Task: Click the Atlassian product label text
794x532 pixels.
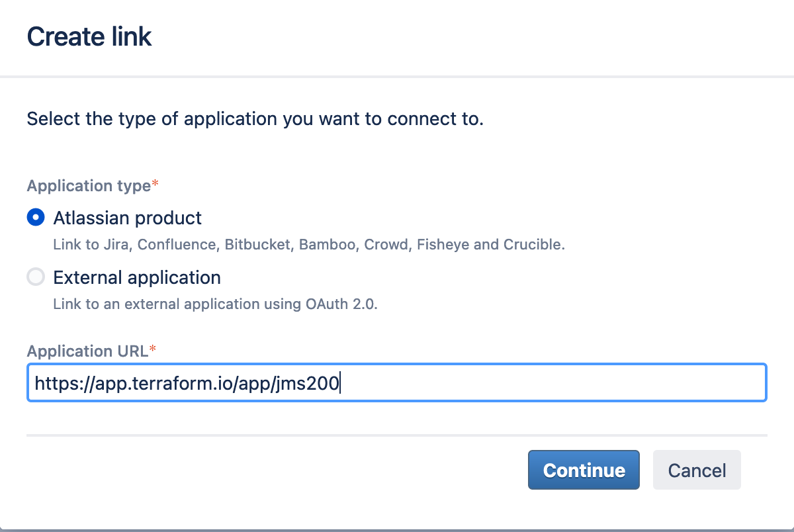Action: [x=128, y=218]
